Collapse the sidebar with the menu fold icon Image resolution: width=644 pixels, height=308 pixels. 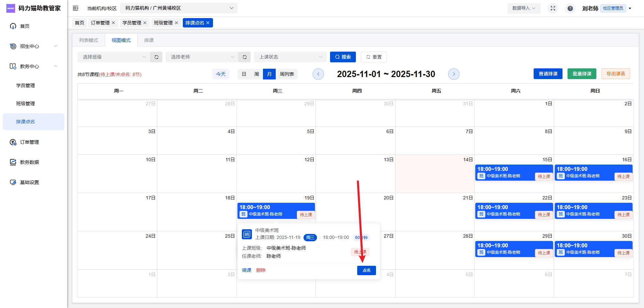75,8
